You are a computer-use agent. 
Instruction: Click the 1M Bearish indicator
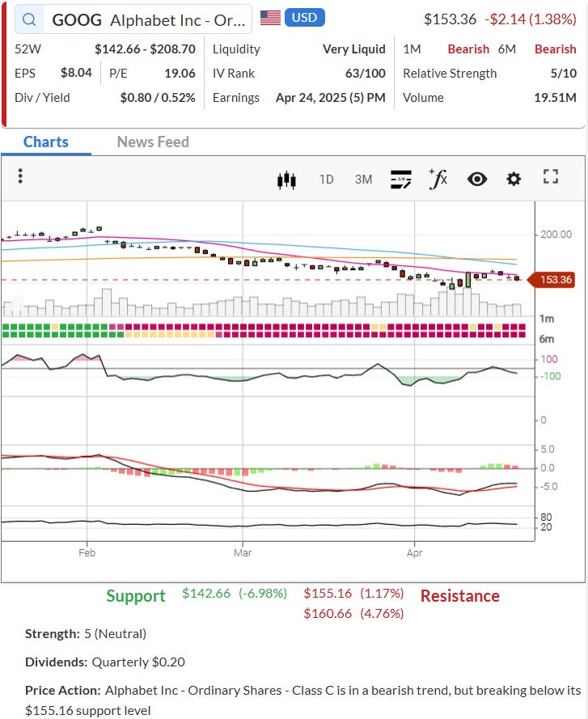[468, 49]
